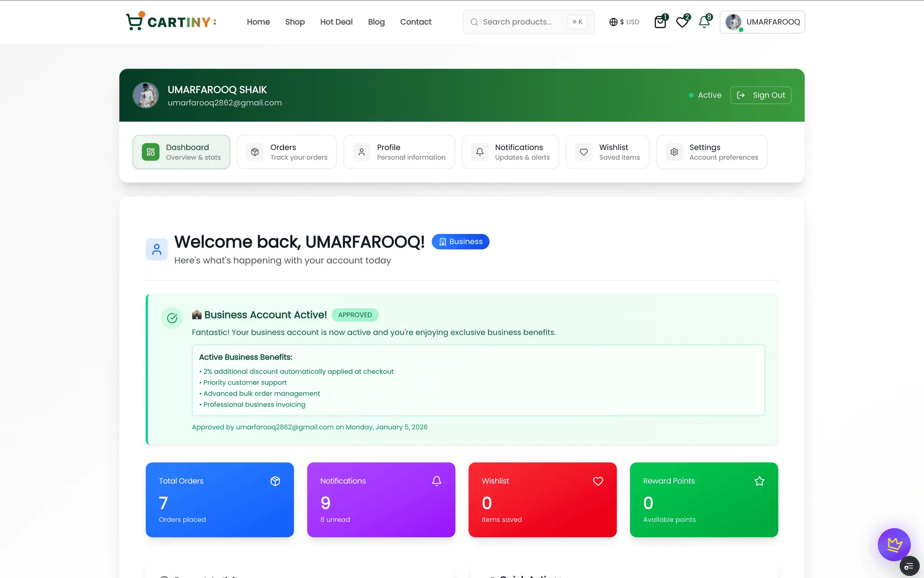Click the Business badge
Viewport: 924px width, 578px height.
click(x=460, y=242)
